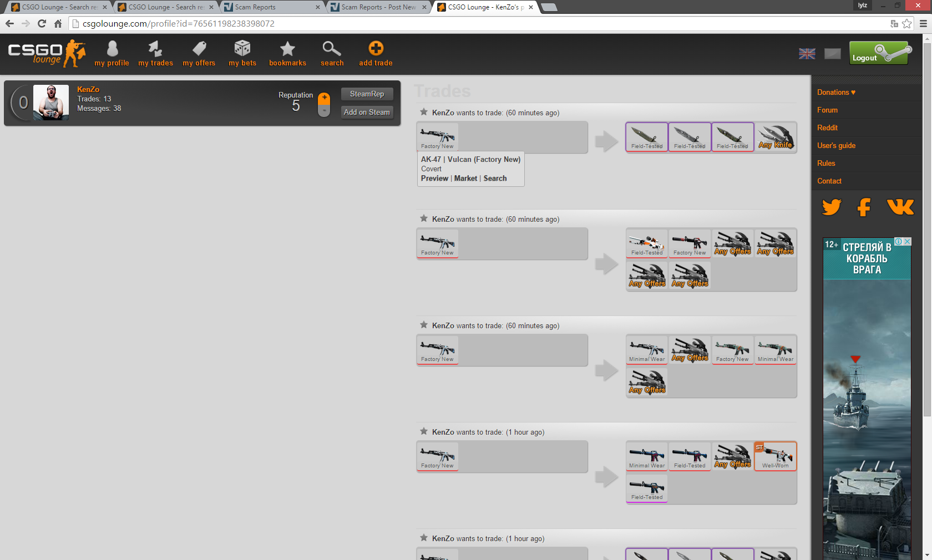Image resolution: width=932 pixels, height=560 pixels.
Task: Click the StatTrak Well-Worn item in fourth trade
Action: pyautogui.click(x=776, y=456)
